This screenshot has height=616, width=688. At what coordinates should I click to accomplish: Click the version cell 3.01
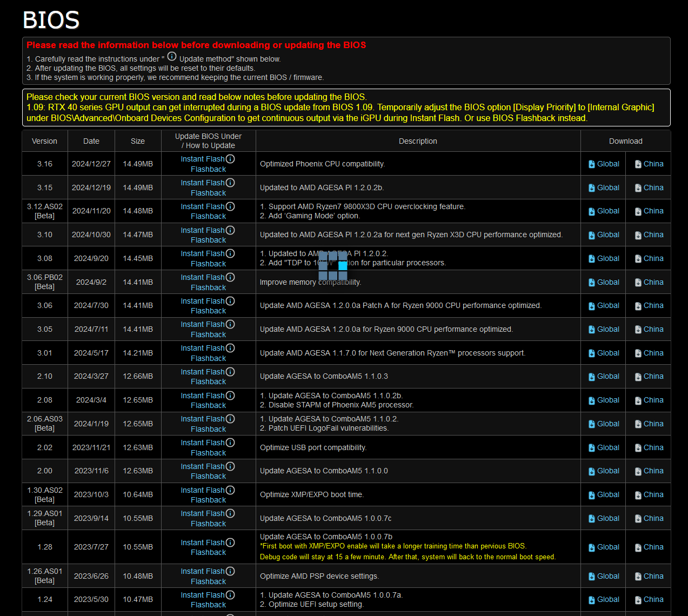(x=45, y=353)
